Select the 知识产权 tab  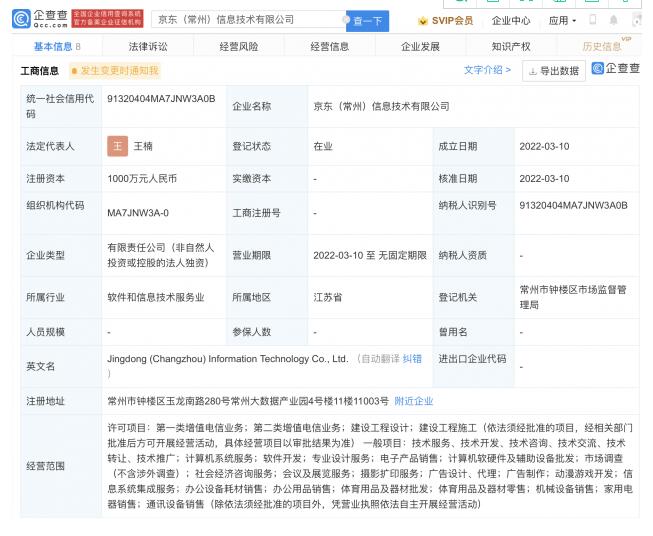point(511,46)
